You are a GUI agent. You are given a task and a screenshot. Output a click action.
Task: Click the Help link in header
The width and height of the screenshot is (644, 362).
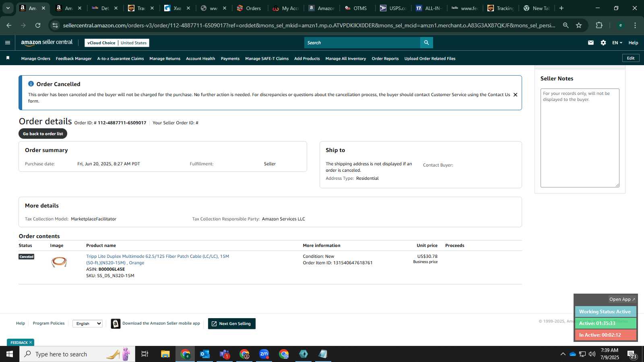coord(633,43)
